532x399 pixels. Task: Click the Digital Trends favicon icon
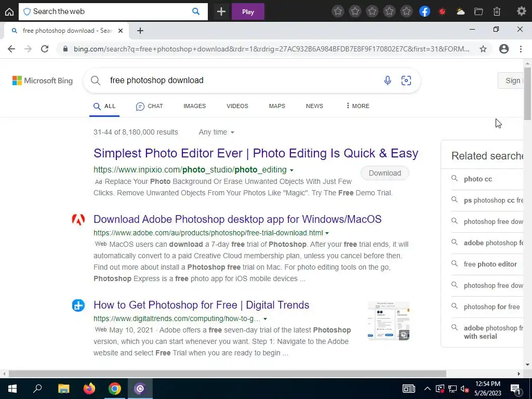click(x=78, y=305)
